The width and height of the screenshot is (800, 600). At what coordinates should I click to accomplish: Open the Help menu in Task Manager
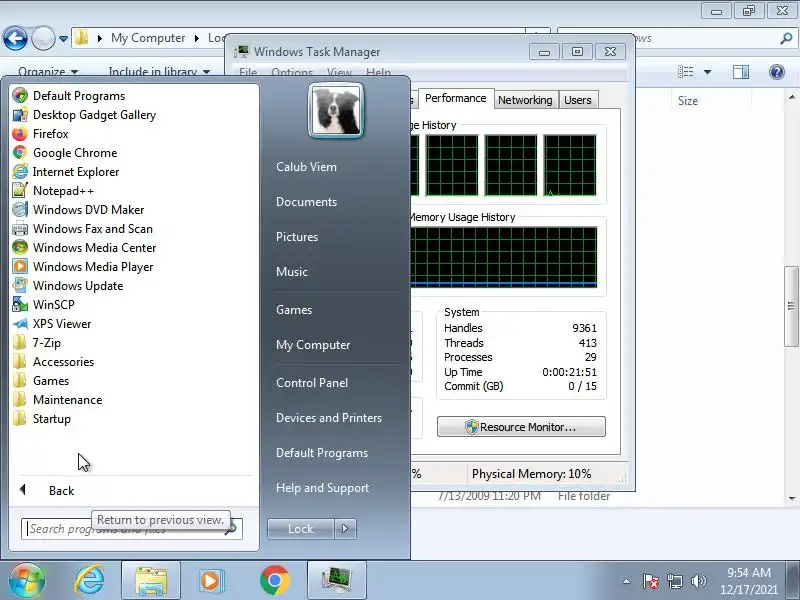click(x=379, y=73)
